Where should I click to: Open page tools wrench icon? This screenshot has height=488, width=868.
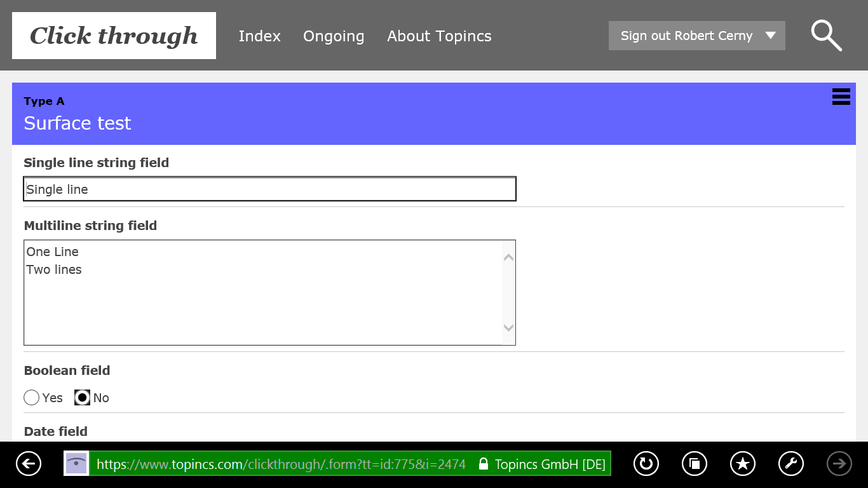tap(791, 464)
